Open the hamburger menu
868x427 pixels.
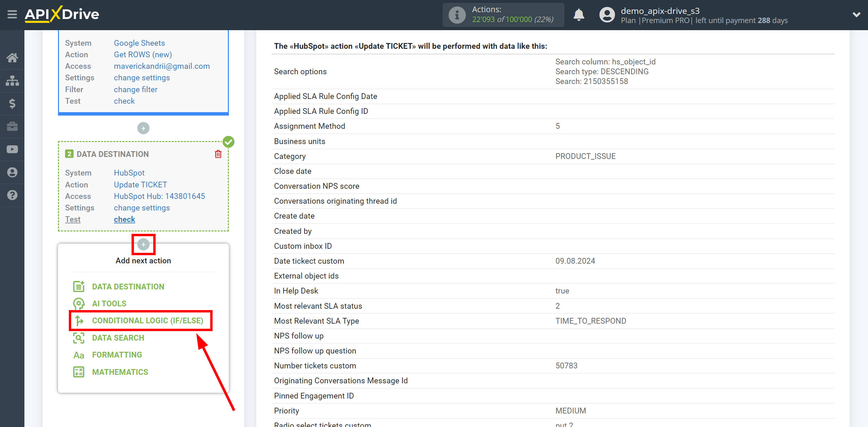pos(12,15)
